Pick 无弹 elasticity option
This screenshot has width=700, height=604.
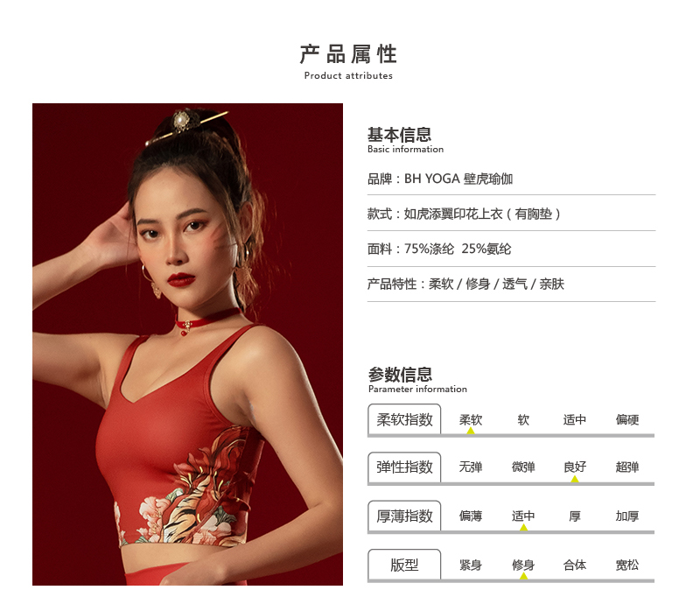click(471, 467)
